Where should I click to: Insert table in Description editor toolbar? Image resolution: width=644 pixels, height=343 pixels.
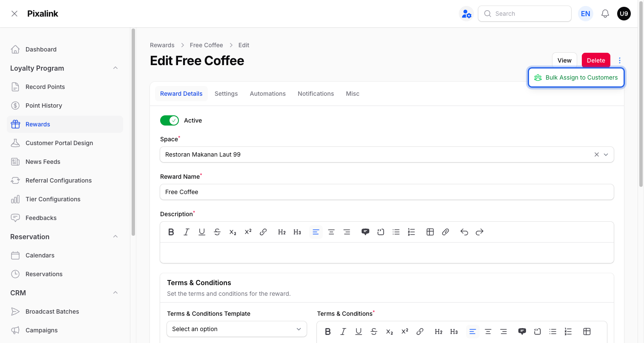[x=430, y=232]
